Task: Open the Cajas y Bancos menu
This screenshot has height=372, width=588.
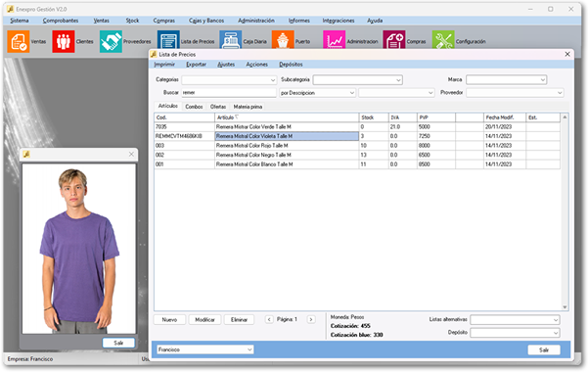Action: pyautogui.click(x=206, y=21)
